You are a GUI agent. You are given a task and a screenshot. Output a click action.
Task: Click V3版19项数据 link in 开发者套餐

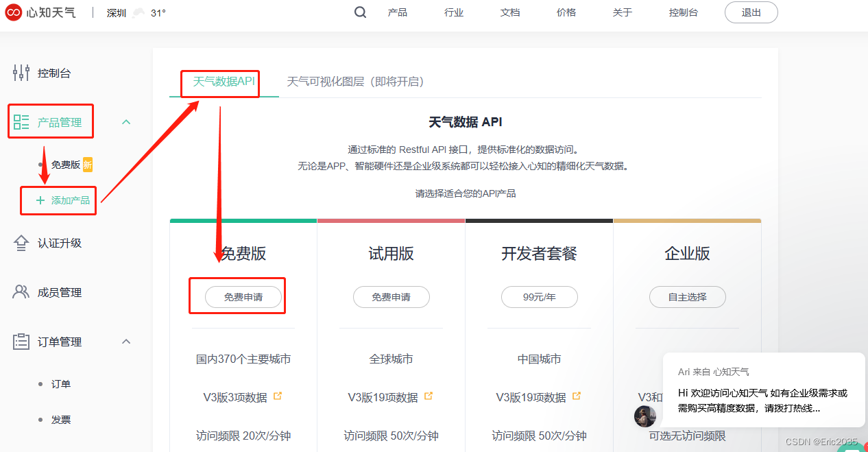click(531, 397)
